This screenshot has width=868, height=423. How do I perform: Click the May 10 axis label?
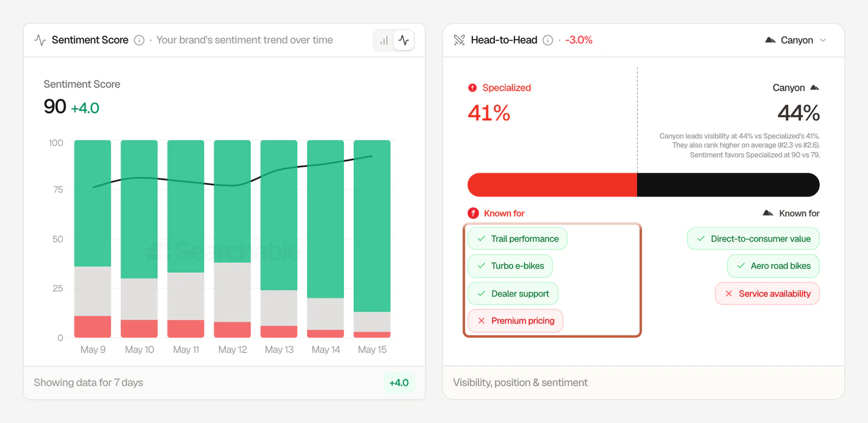[139, 350]
